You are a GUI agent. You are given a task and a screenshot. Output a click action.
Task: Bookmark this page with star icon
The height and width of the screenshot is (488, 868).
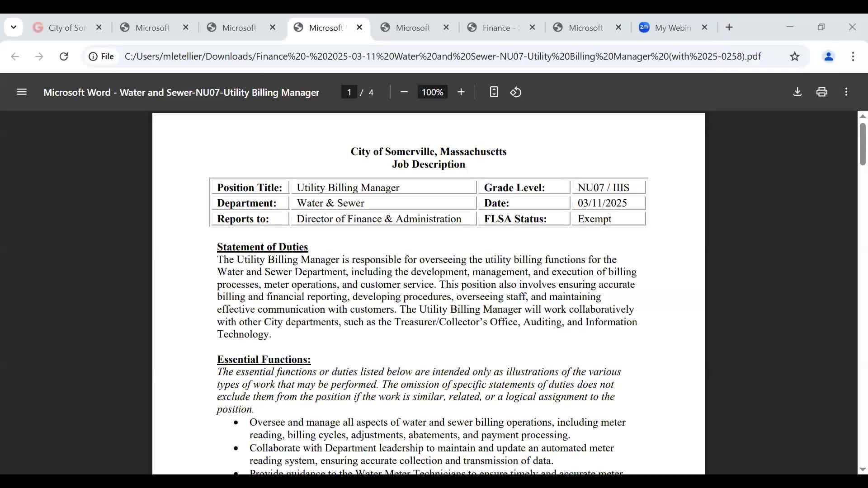point(795,56)
